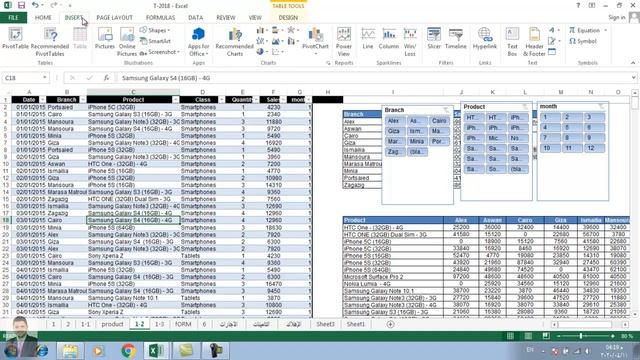
Task: Toggle month 12 in month slicer
Action: pos(594,148)
